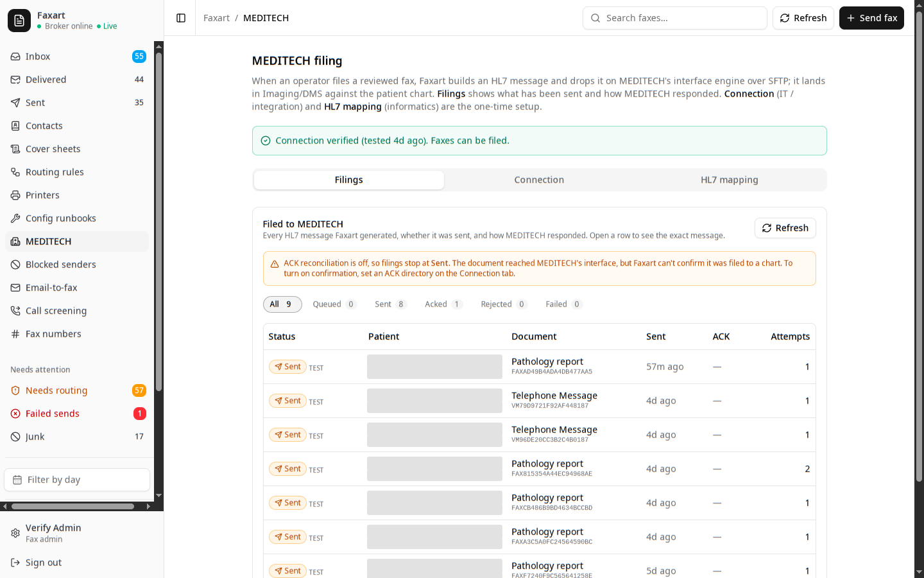Select MEDITECH in the sidebar

77,241
